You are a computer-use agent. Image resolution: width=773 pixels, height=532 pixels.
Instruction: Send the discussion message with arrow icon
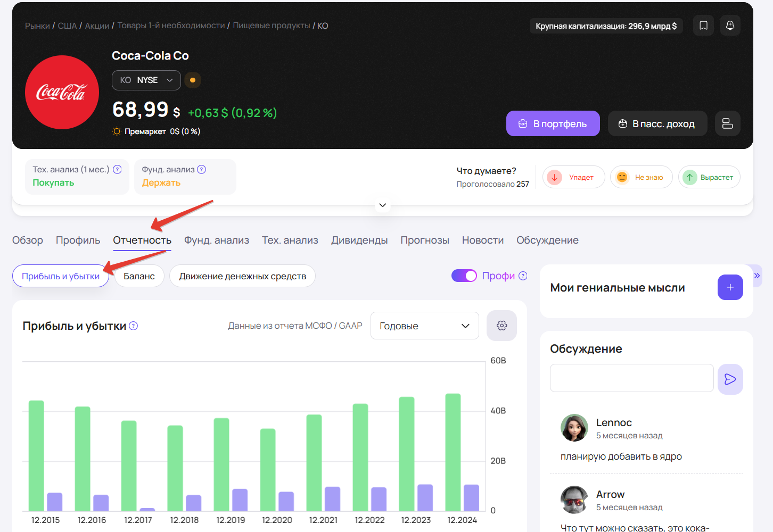pos(730,379)
